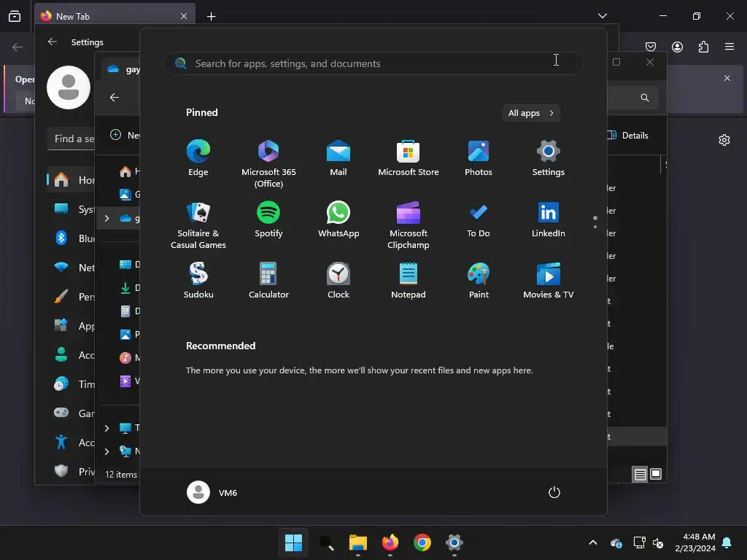The width and height of the screenshot is (747, 560).
Task: Open a new Firefox tab
Action: click(211, 16)
